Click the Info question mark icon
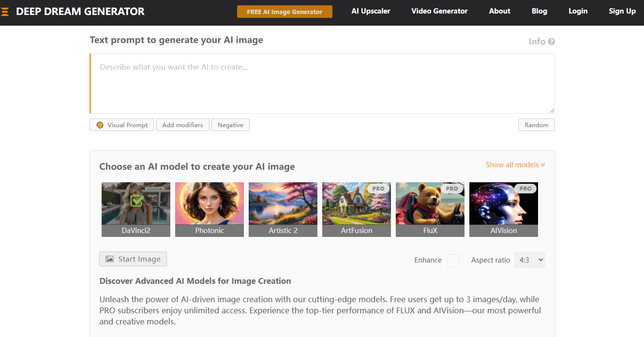 tap(551, 42)
